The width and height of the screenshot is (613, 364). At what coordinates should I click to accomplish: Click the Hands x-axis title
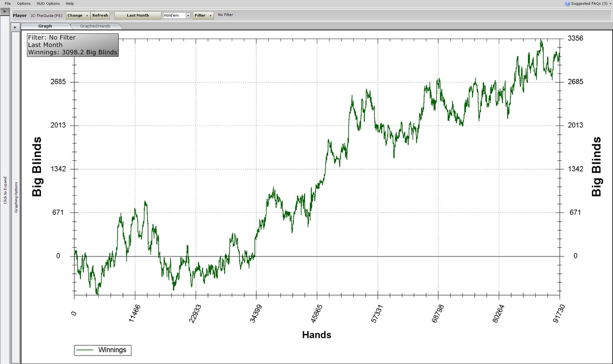point(316,335)
